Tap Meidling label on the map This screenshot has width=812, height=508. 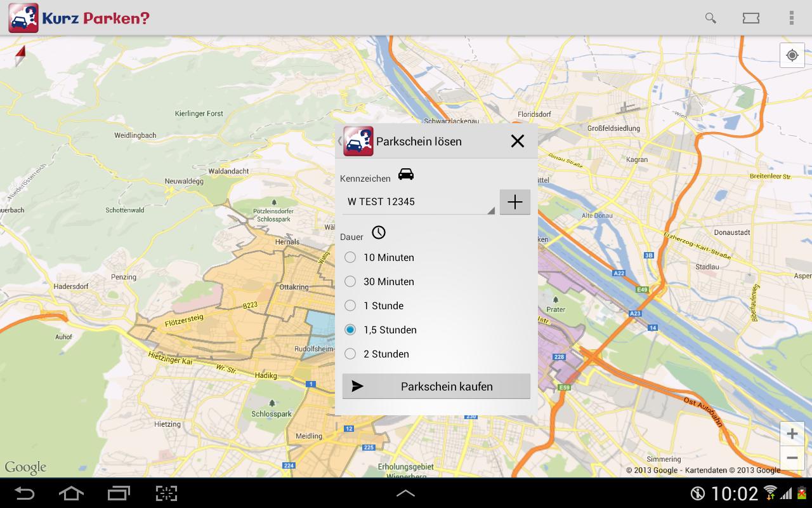click(x=308, y=436)
